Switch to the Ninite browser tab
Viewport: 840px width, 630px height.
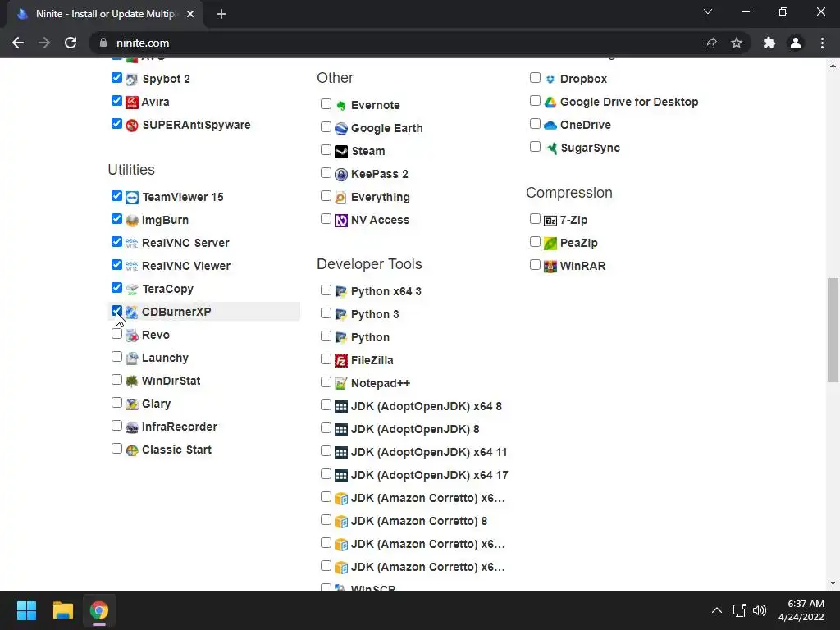point(105,14)
